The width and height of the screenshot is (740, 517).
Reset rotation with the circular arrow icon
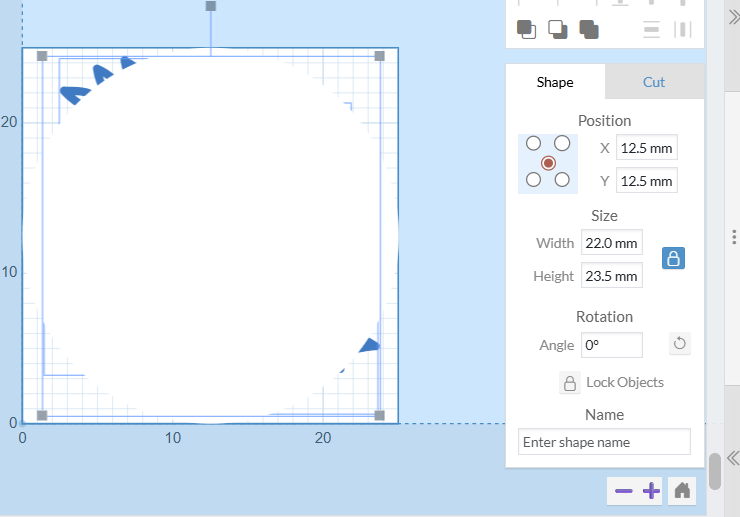pos(679,344)
